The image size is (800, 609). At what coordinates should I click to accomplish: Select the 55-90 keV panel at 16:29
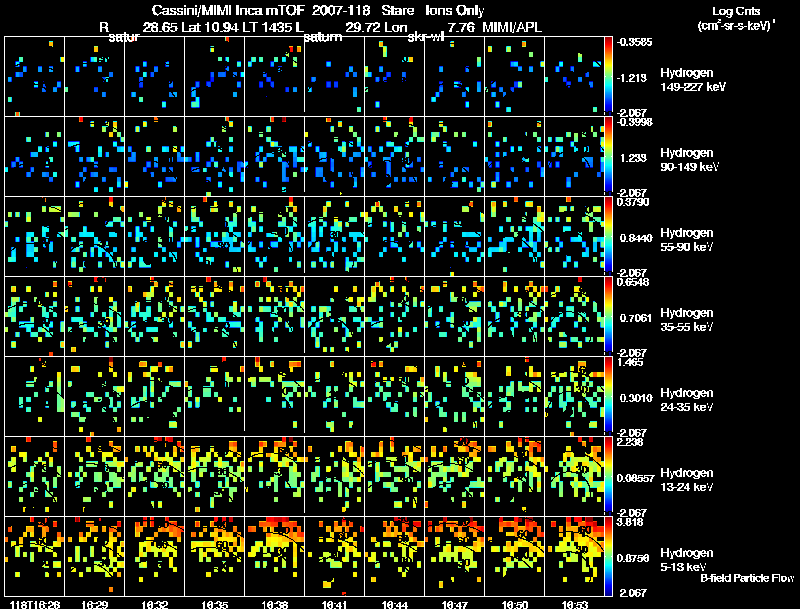pos(94,236)
